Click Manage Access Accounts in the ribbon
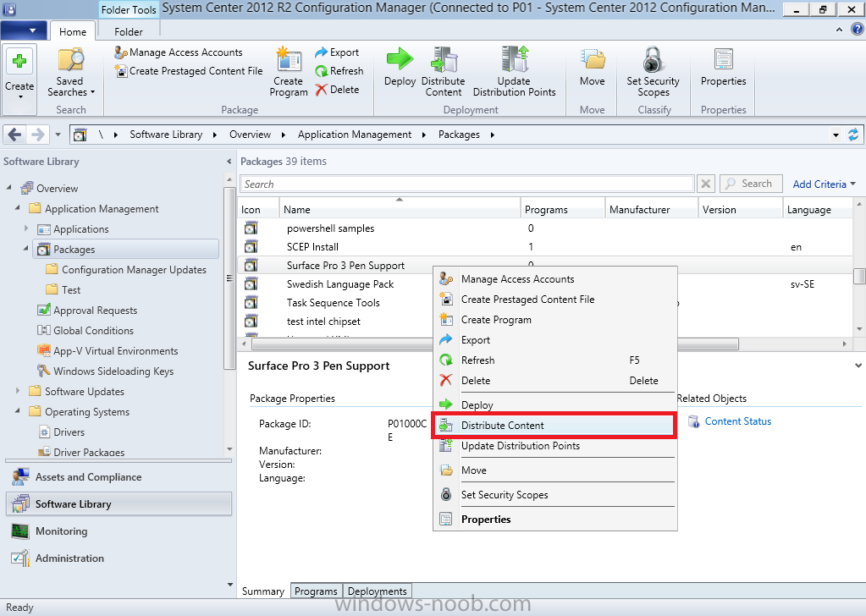Screen dimensions: 866x616 tap(179, 52)
